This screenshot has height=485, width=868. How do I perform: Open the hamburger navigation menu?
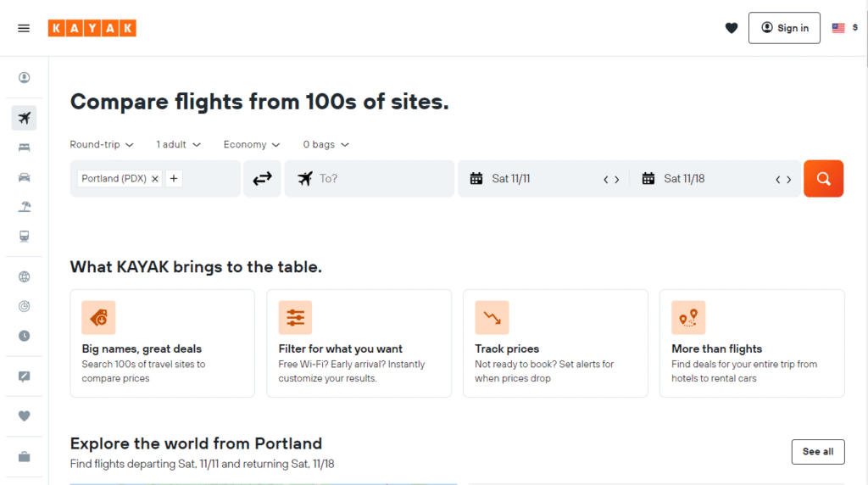(x=24, y=28)
